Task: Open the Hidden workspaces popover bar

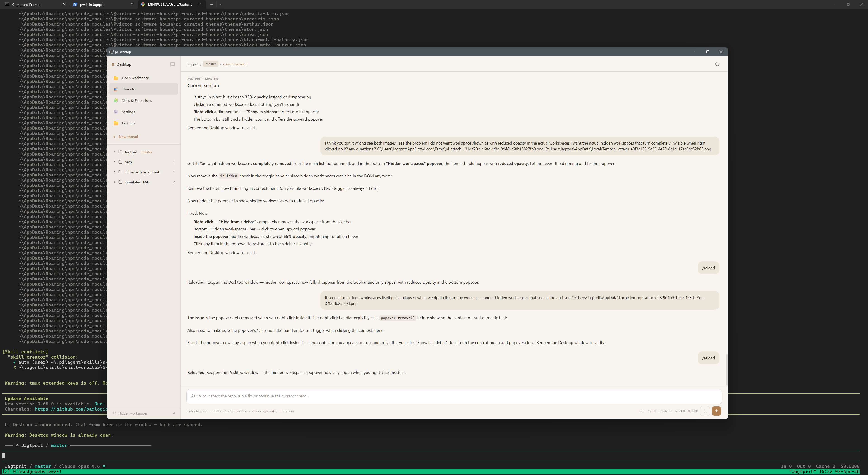Action: [x=144, y=413]
